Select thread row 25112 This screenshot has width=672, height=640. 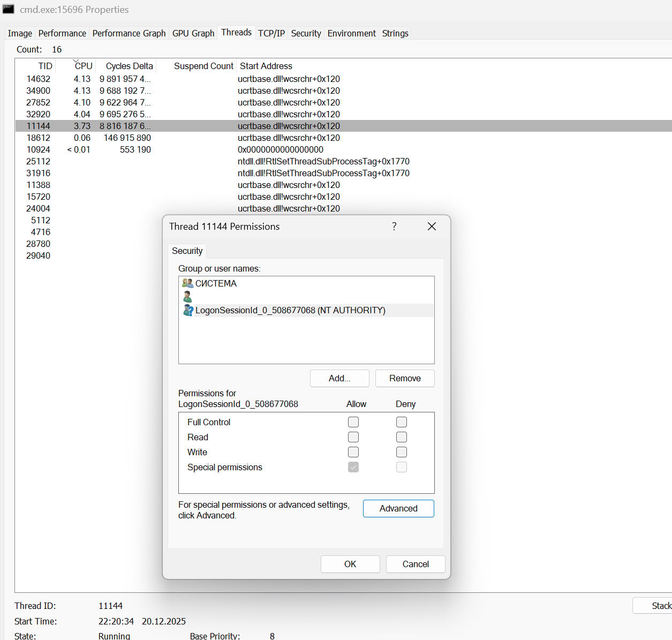[x=343, y=161]
